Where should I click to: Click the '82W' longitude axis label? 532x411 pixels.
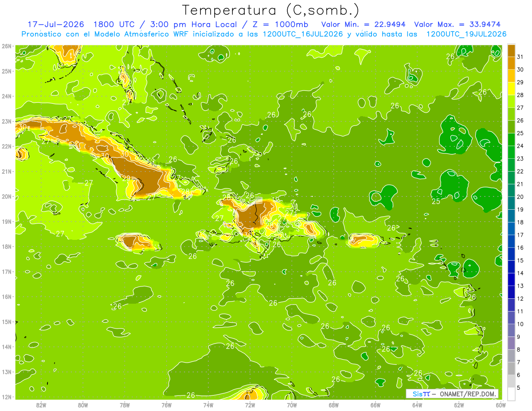(x=41, y=404)
